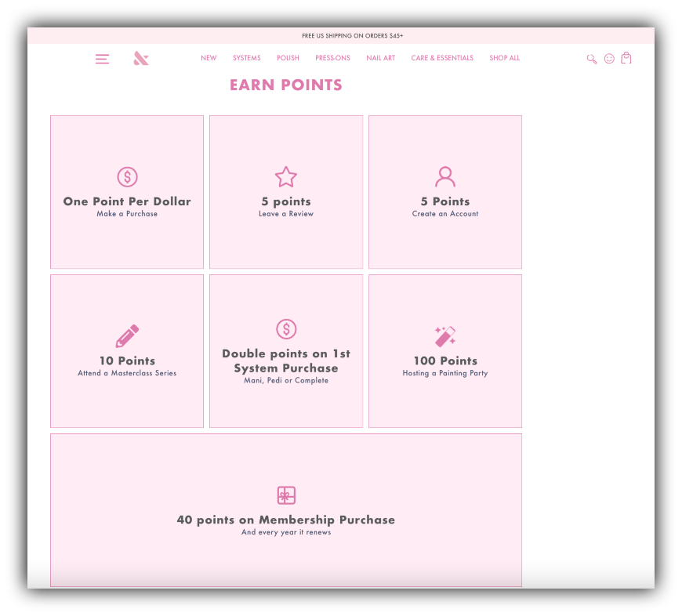Open the NEW menu item
The width and height of the screenshot is (682, 616).
pyautogui.click(x=209, y=58)
